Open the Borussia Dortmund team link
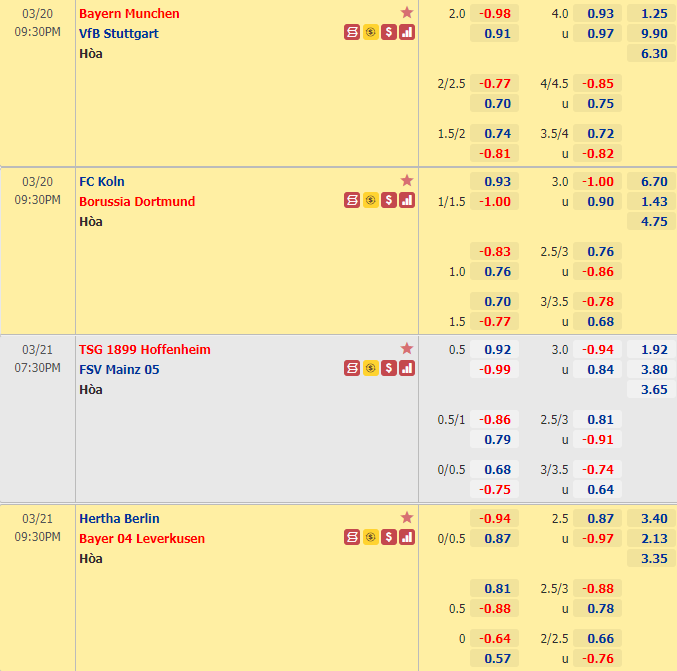The width and height of the screenshot is (677, 671). pos(137,202)
